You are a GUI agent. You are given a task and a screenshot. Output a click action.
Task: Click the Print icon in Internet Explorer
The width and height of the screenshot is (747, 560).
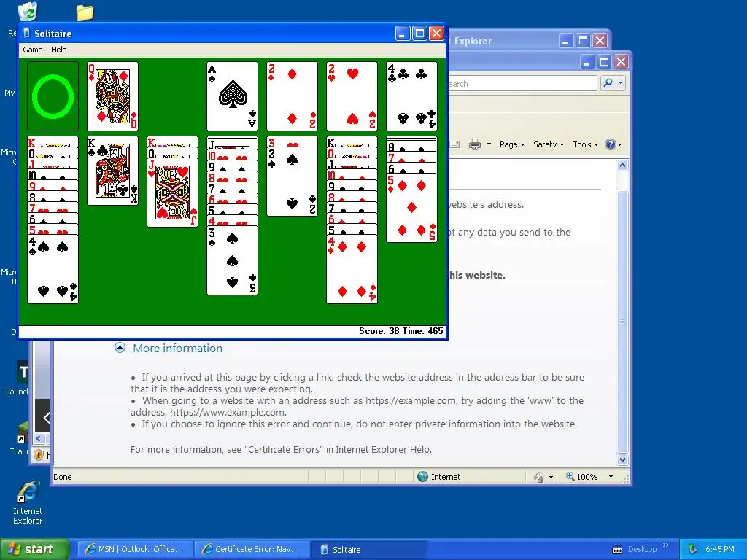click(474, 144)
